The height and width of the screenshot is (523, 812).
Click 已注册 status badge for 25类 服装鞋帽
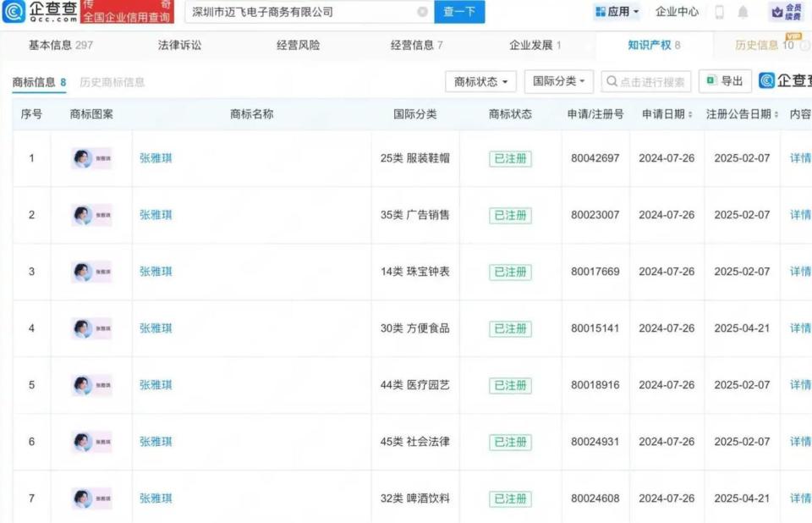pyautogui.click(x=510, y=158)
